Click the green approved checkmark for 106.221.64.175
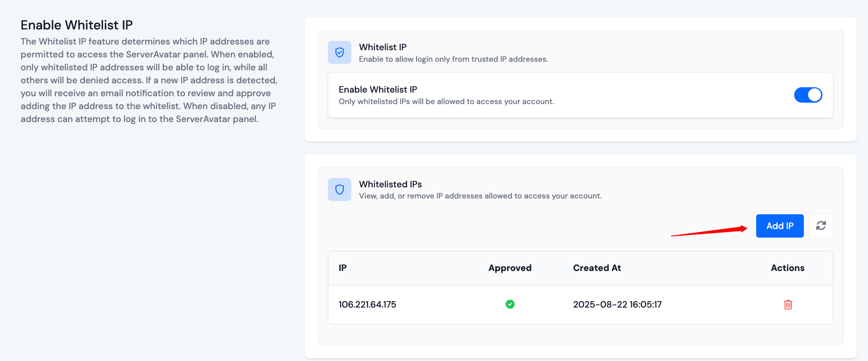 510,304
